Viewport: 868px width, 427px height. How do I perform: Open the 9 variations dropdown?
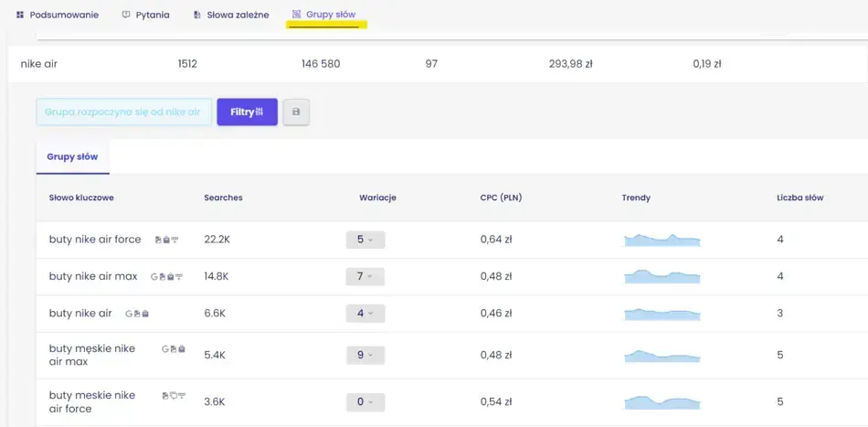[x=365, y=355]
